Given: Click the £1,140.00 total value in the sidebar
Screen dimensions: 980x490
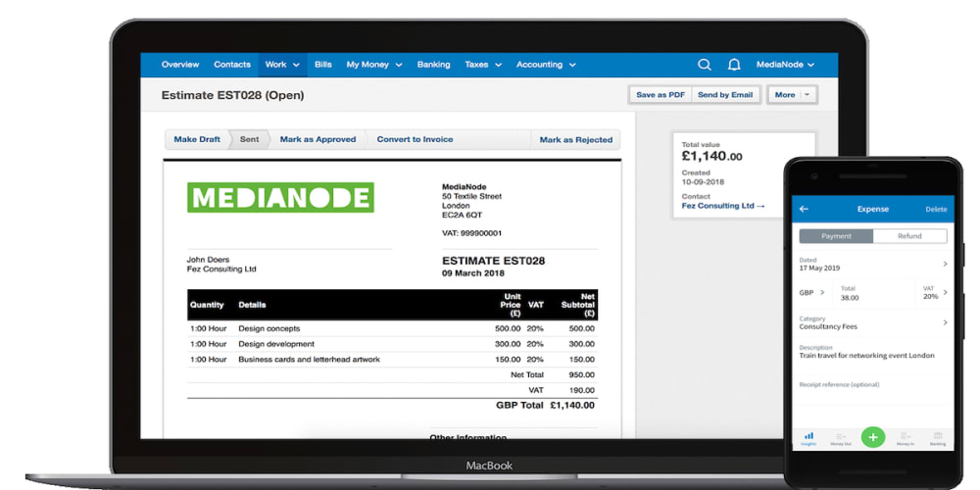Looking at the screenshot, I should 711,156.
